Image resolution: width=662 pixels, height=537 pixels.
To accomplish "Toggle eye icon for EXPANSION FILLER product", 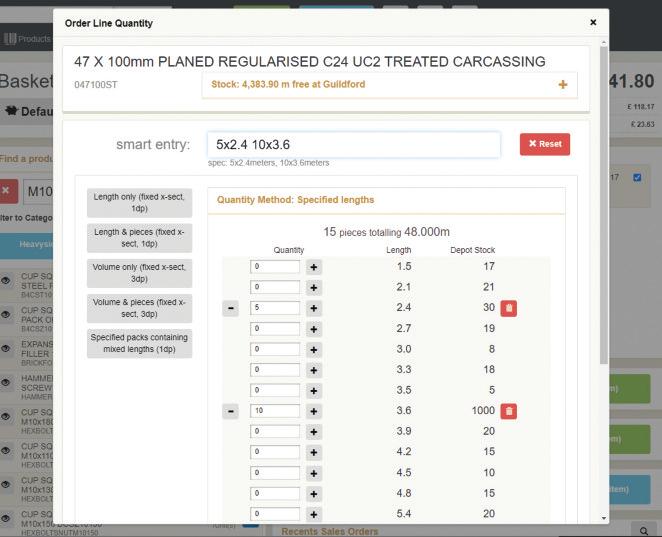I will 6,348.
